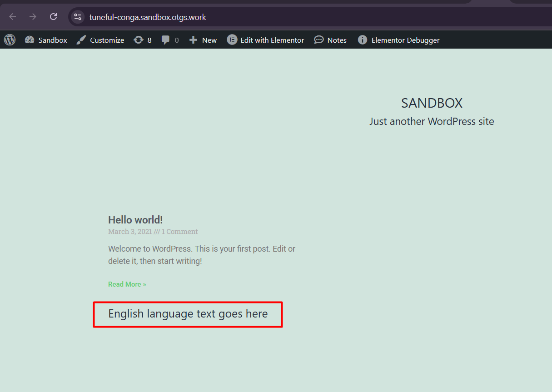
Task: Open the Hello world! post title
Action: point(135,220)
